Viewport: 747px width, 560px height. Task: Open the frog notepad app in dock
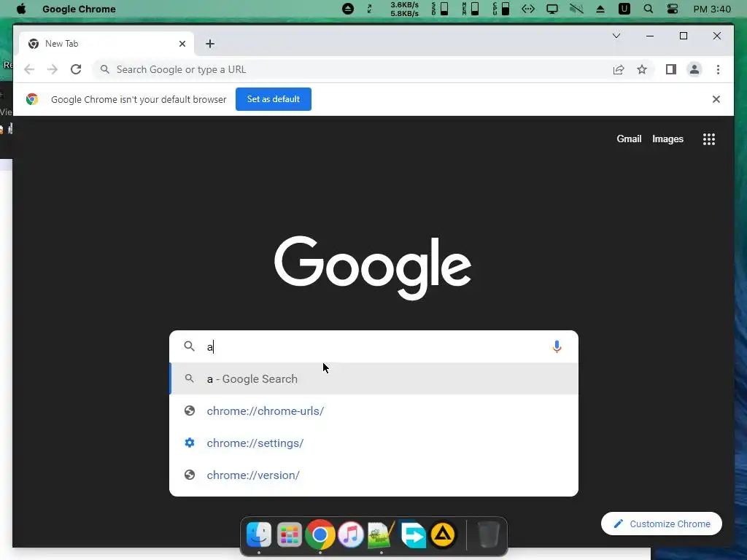381,534
